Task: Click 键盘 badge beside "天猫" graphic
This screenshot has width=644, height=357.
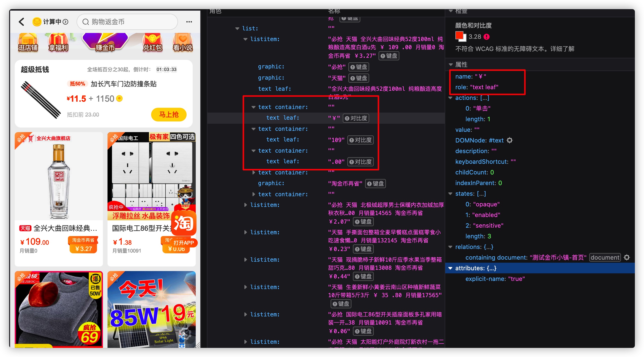Action: pos(359,78)
